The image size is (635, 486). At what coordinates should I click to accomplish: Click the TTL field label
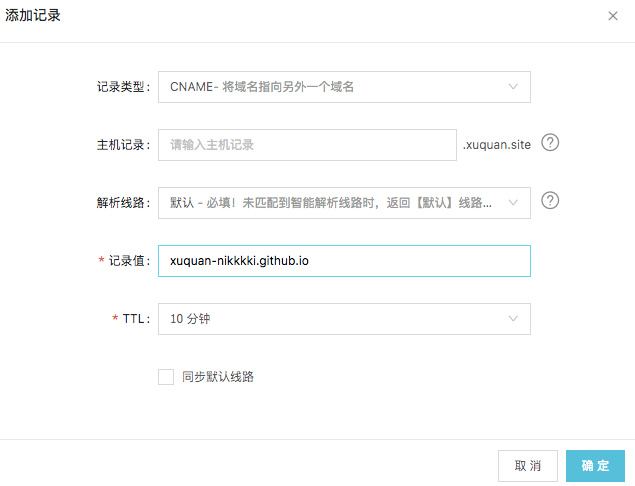130,319
